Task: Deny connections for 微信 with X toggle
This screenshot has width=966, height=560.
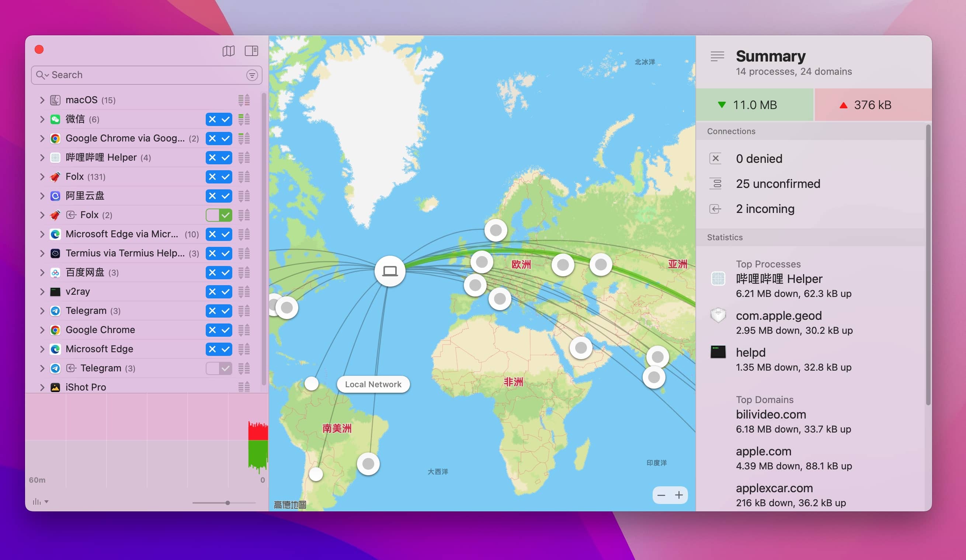Action: pyautogui.click(x=212, y=119)
